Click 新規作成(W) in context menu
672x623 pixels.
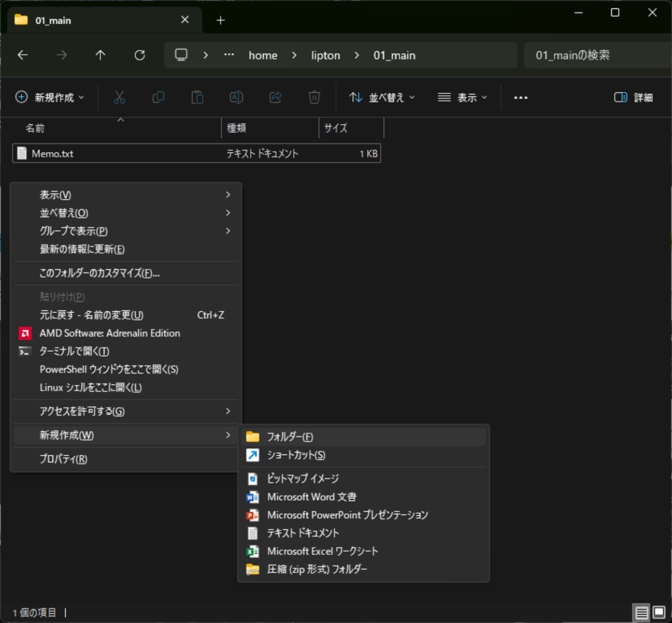[126, 435]
